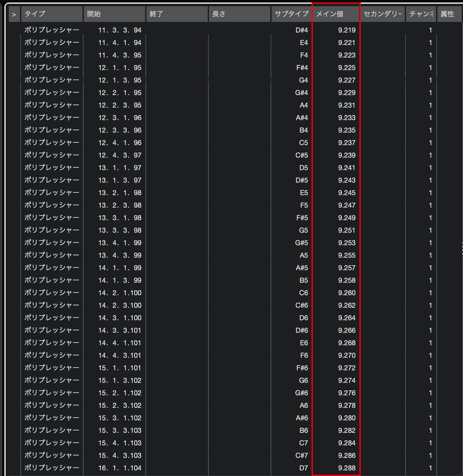Click subtype cell A4
The height and width of the screenshot is (476, 463).
304,105
